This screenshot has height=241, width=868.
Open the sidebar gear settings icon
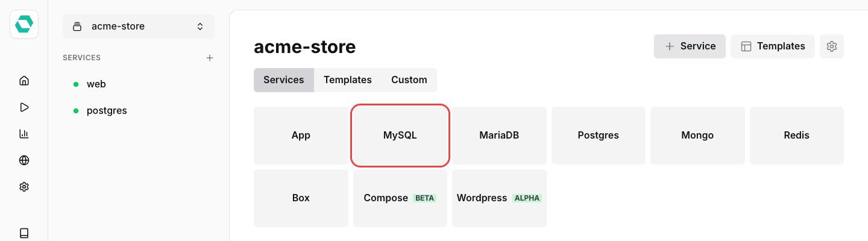pyautogui.click(x=24, y=187)
